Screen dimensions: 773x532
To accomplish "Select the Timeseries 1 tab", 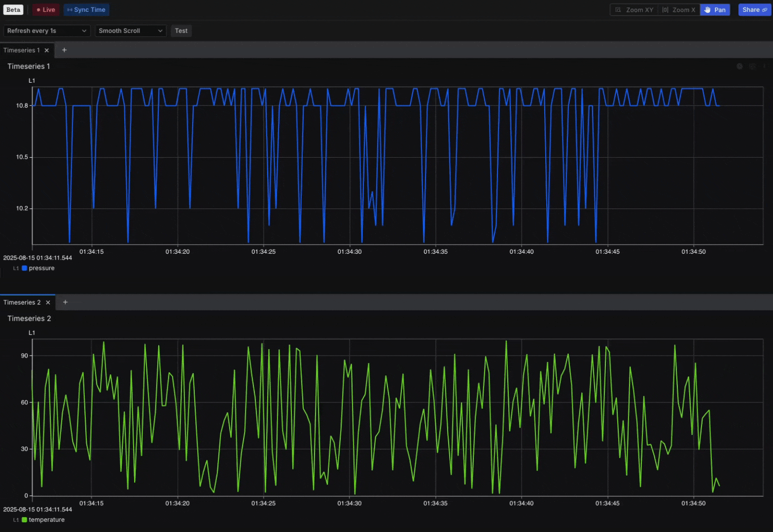I will pos(21,50).
